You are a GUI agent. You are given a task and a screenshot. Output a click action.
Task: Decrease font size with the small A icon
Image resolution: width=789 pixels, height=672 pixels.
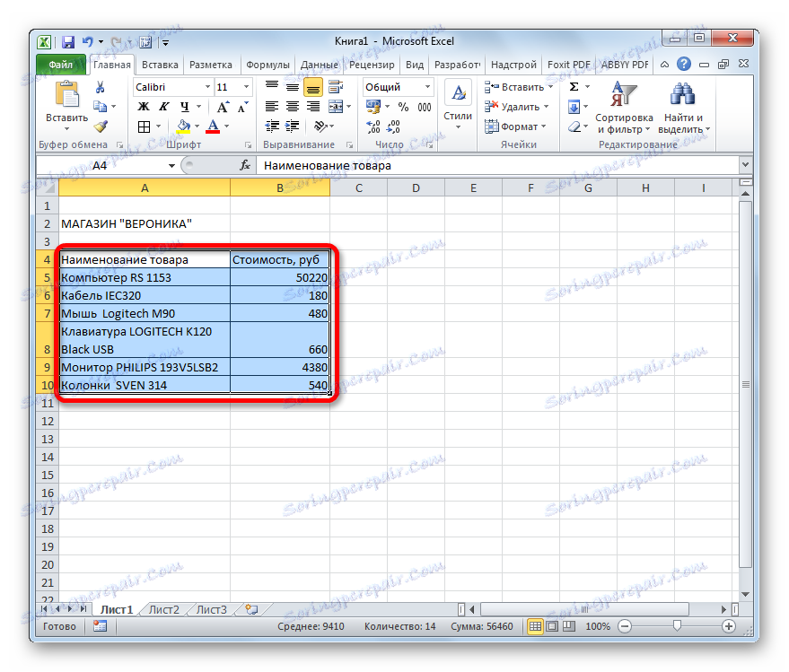(x=243, y=107)
